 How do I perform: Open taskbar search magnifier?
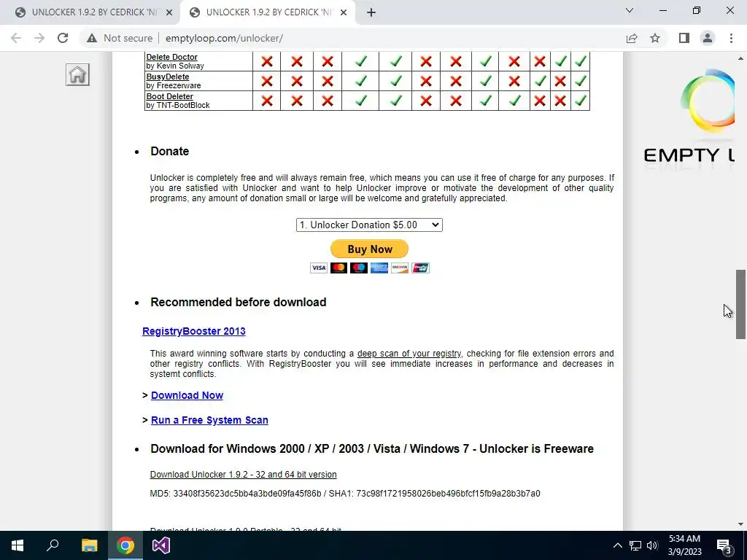pyautogui.click(x=53, y=545)
